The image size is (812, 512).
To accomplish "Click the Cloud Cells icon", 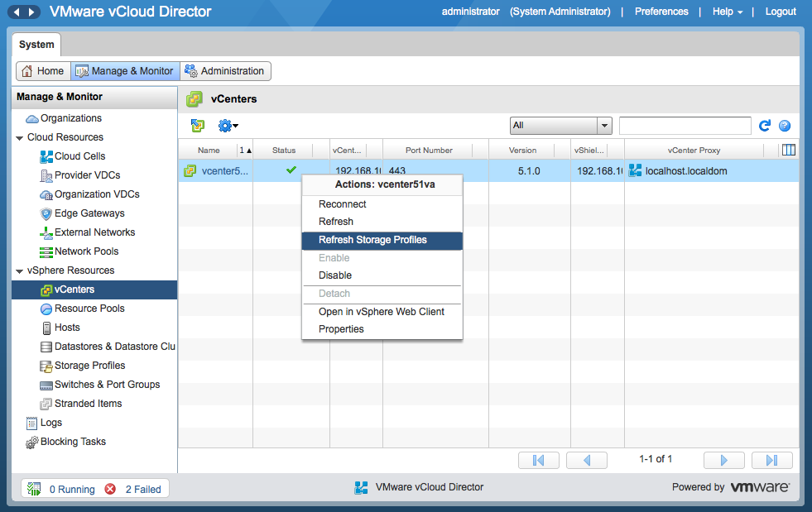I will tap(46, 156).
